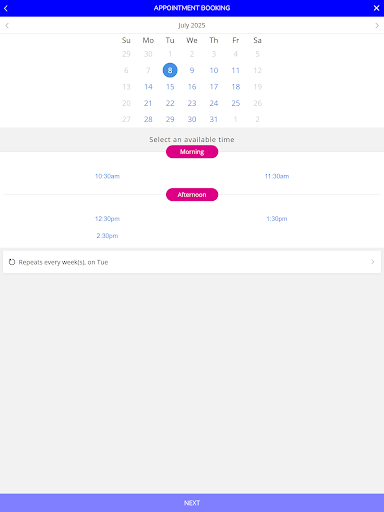The height and width of the screenshot is (512, 384).
Task: Tap the repeat icon beside Repeats every week
Action: click(12, 262)
